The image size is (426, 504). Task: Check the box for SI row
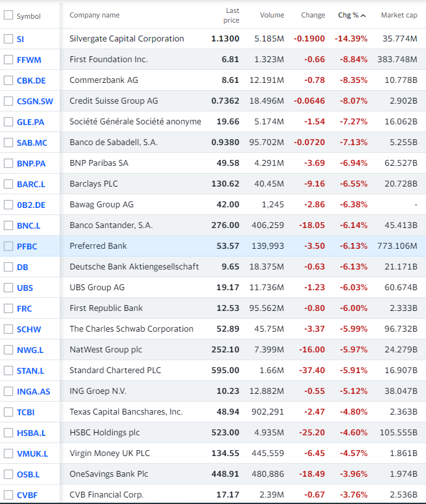(8, 39)
